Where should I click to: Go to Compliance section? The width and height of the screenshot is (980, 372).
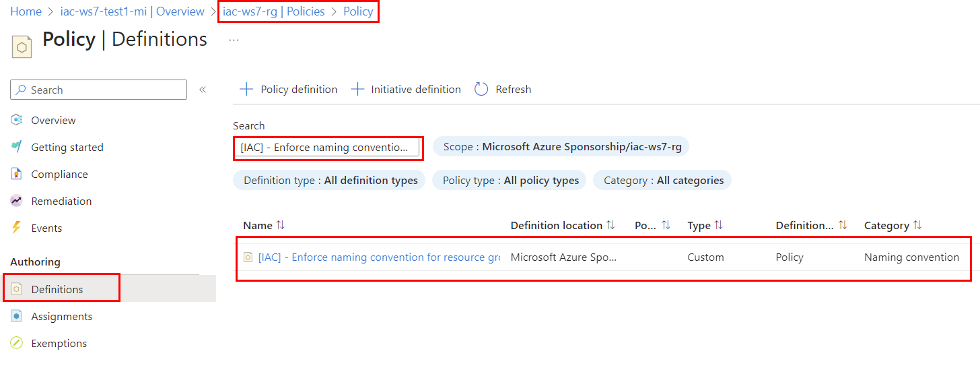tap(59, 174)
